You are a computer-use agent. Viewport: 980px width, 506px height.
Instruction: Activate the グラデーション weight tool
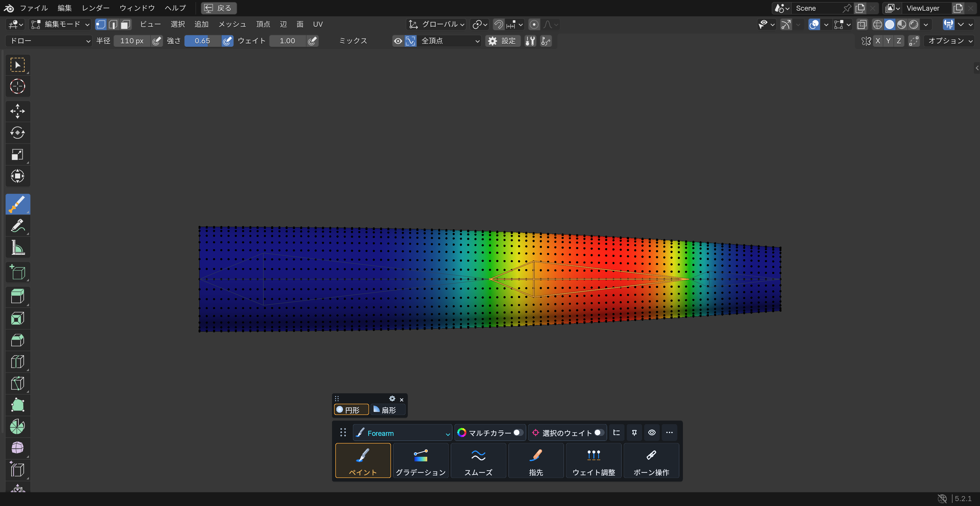click(420, 460)
